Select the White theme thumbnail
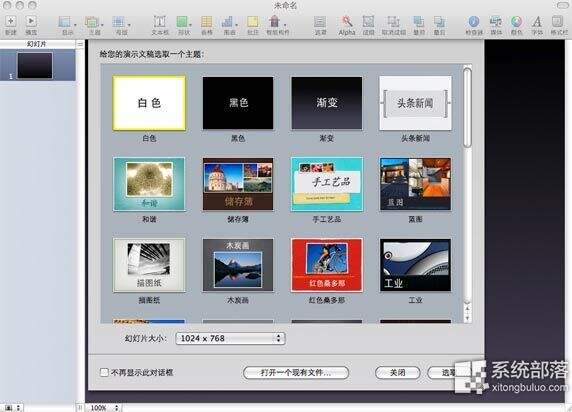Viewport: 572px width, 412px height. (149, 103)
